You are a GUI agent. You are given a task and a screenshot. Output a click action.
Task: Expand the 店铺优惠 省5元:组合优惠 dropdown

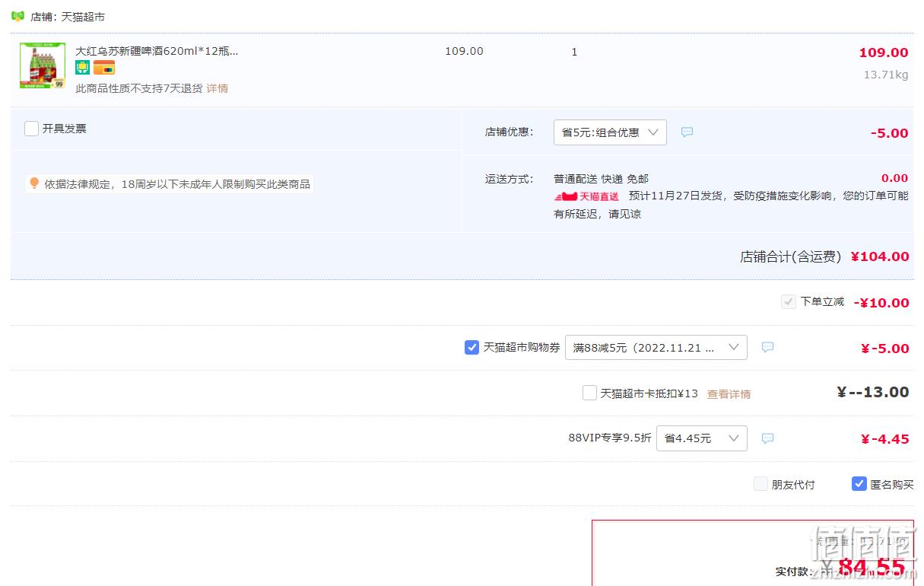tap(610, 132)
